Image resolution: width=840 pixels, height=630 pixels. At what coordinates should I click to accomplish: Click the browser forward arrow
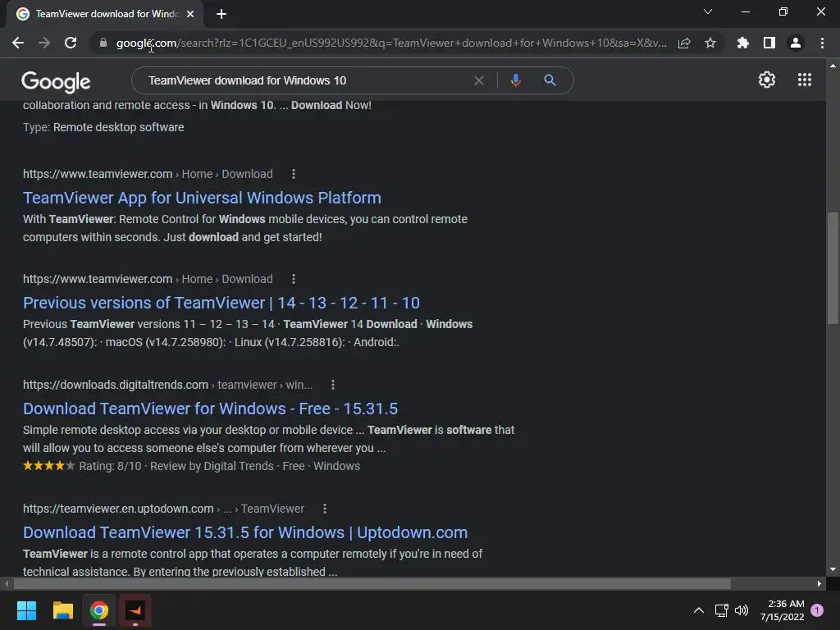[44, 43]
